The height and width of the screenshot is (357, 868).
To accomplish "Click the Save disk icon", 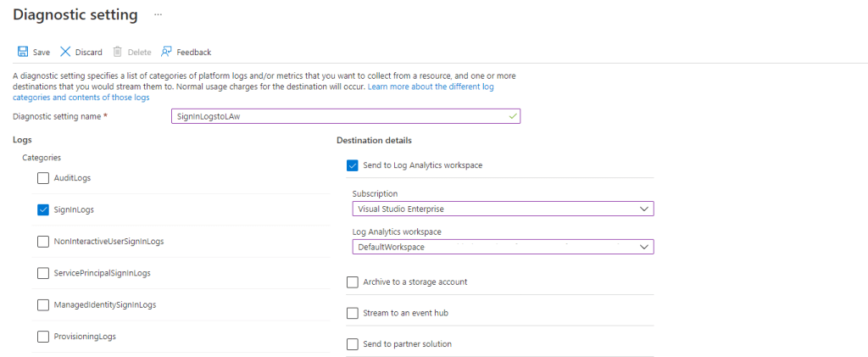I will (x=23, y=52).
